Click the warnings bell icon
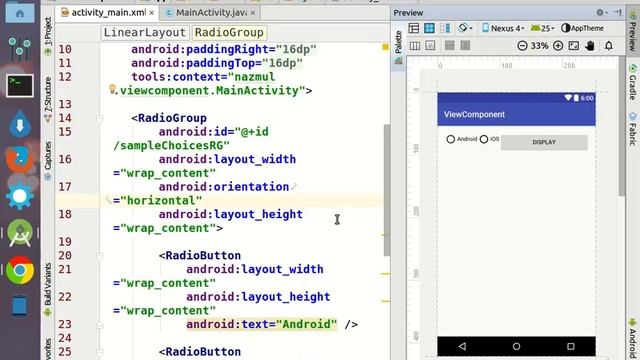 click(609, 46)
